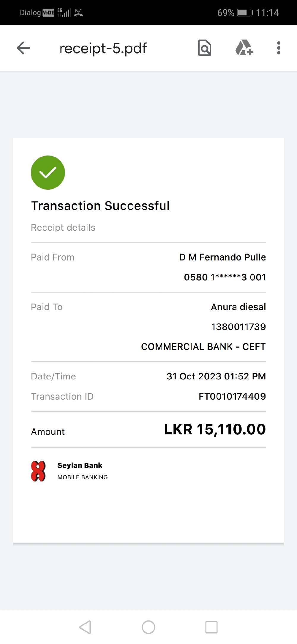Open the search in document icon
Viewport: 297px width, 644px height.
[x=205, y=48]
